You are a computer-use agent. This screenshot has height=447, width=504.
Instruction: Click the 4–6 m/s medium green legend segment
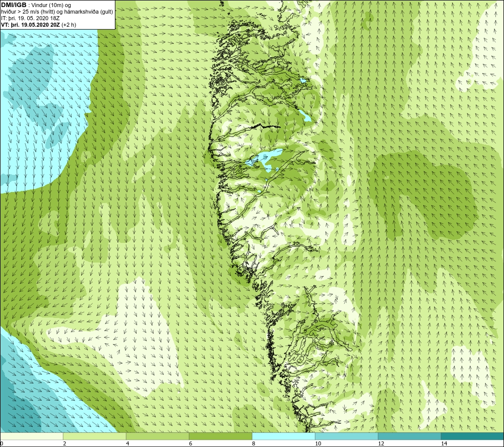click(x=157, y=436)
